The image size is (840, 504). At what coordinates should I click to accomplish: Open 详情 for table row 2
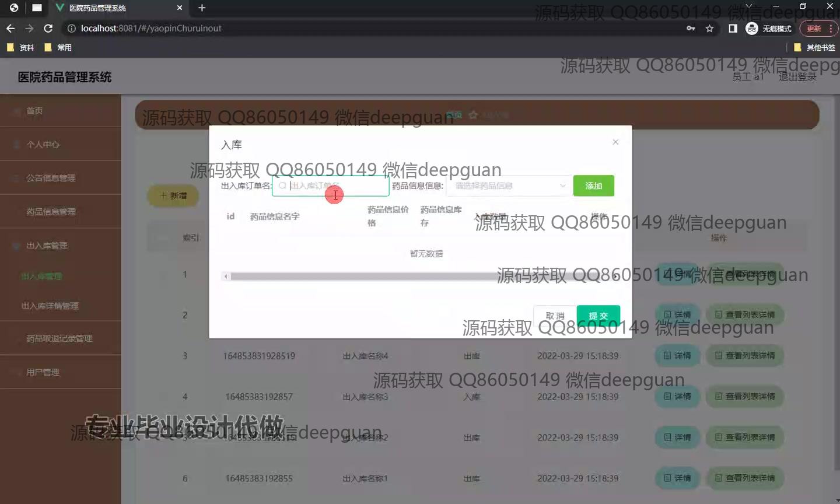coord(677,314)
